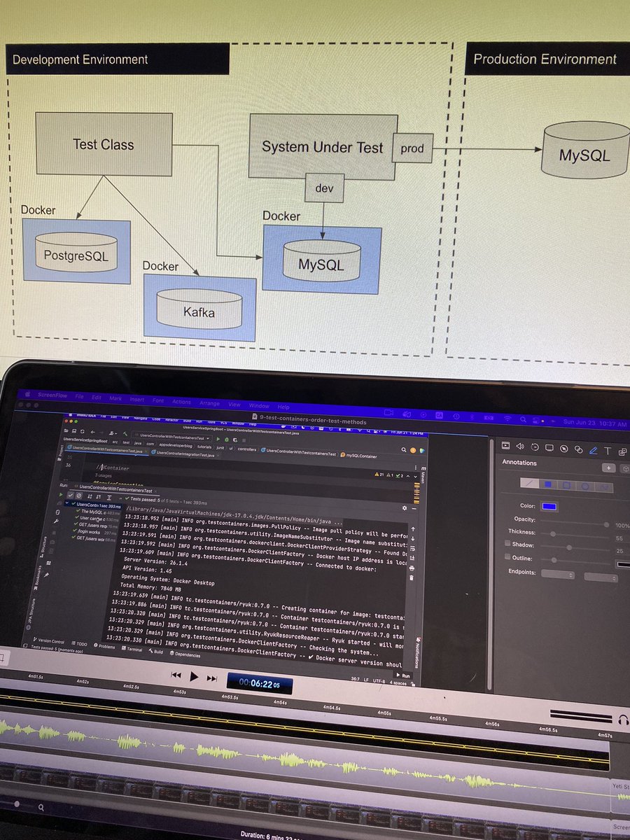This screenshot has width=630, height=840.
Task: Choose the outlined rectangle annotation shape
Action: (x=566, y=485)
